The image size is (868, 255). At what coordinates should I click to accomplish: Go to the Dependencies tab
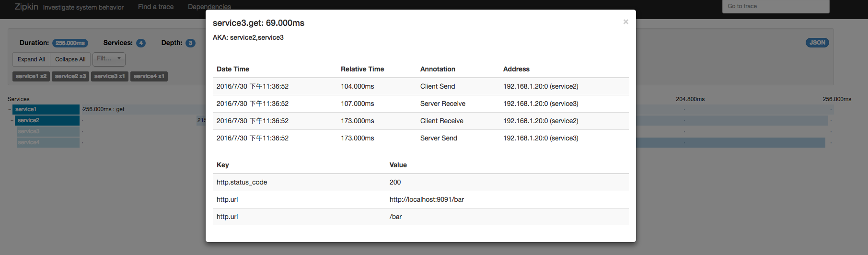click(209, 7)
